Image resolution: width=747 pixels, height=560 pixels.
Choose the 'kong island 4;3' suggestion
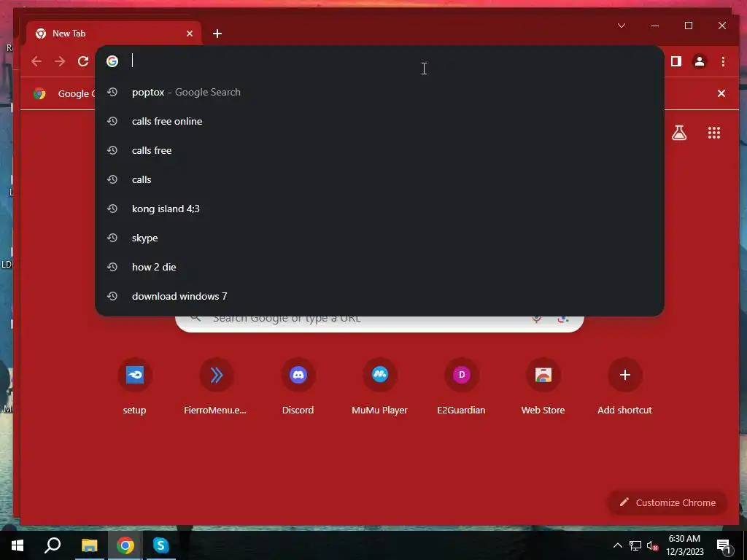click(x=379, y=209)
